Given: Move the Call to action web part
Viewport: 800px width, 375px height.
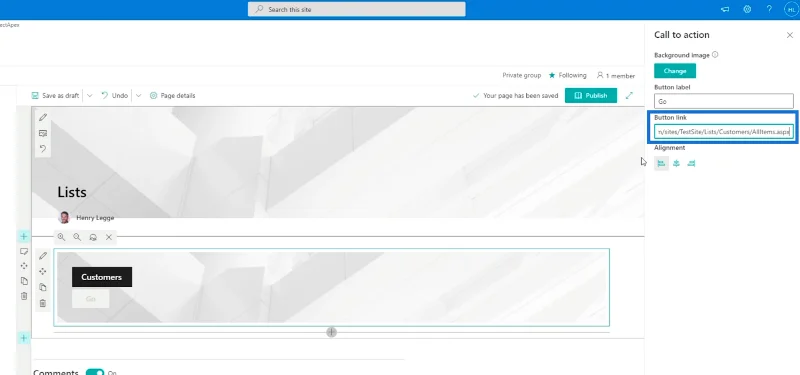Looking at the screenshot, I should coord(43,271).
